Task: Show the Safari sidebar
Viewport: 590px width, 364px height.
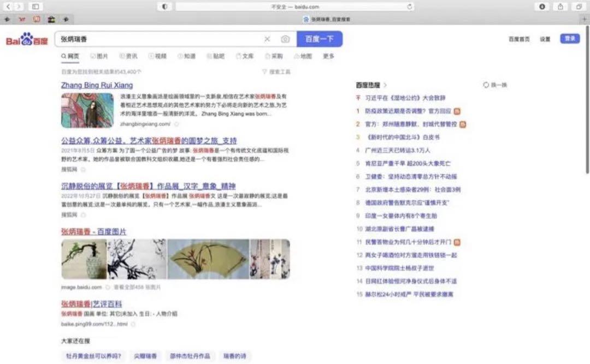Action: (x=36, y=7)
